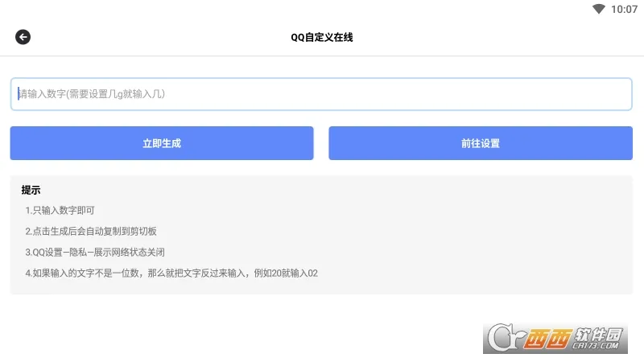Focus the number input field

pos(321,94)
